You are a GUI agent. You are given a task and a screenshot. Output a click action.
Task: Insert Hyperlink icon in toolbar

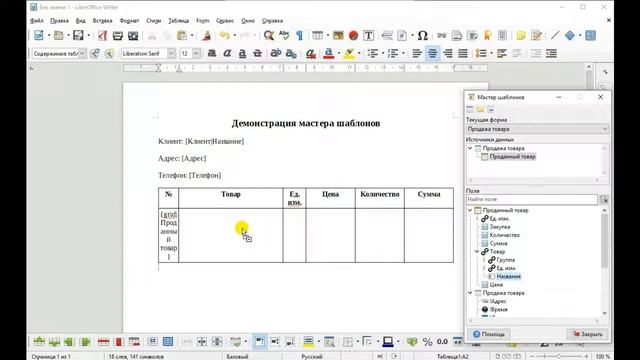point(441,36)
